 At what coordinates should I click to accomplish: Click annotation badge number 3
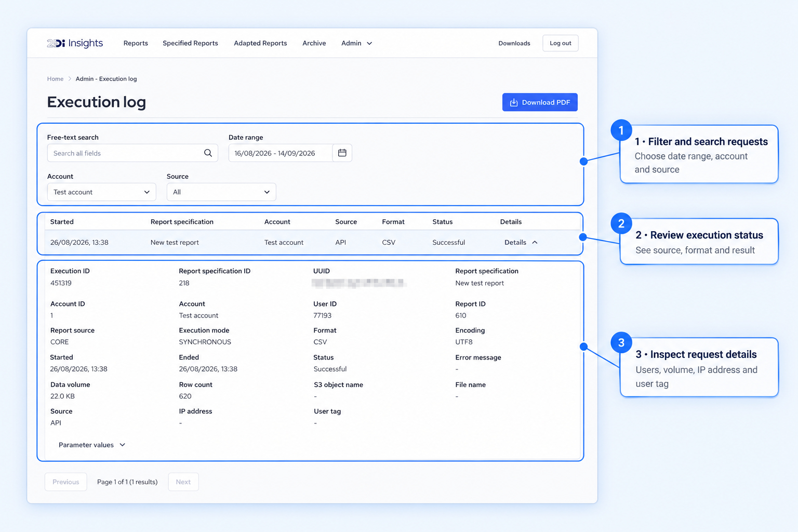tap(621, 343)
